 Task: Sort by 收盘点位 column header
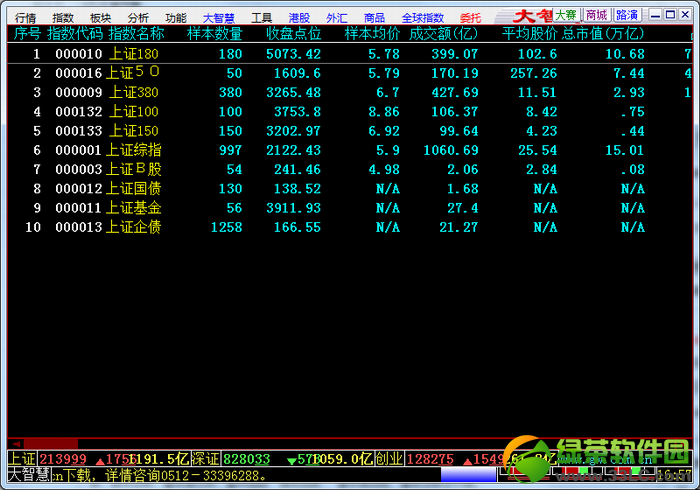tap(293, 33)
